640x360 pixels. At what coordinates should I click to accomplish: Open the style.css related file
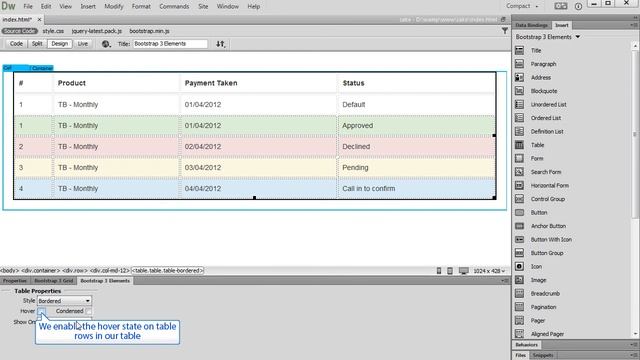[x=53, y=31]
